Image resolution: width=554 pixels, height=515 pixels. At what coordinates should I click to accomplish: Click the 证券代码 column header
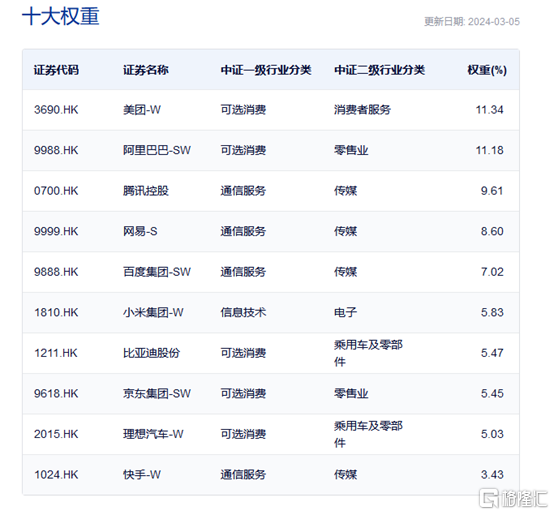pos(56,70)
